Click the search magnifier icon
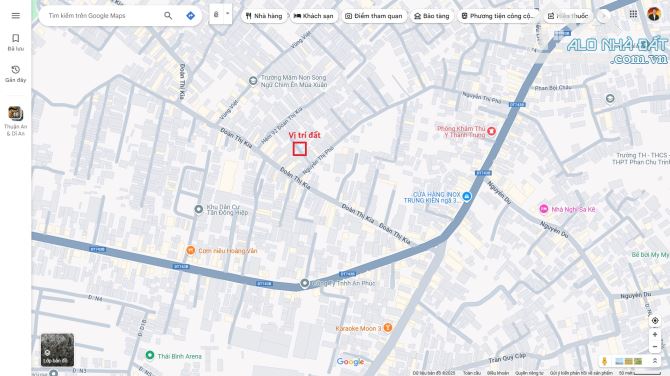The height and width of the screenshot is (376, 670). point(168,16)
